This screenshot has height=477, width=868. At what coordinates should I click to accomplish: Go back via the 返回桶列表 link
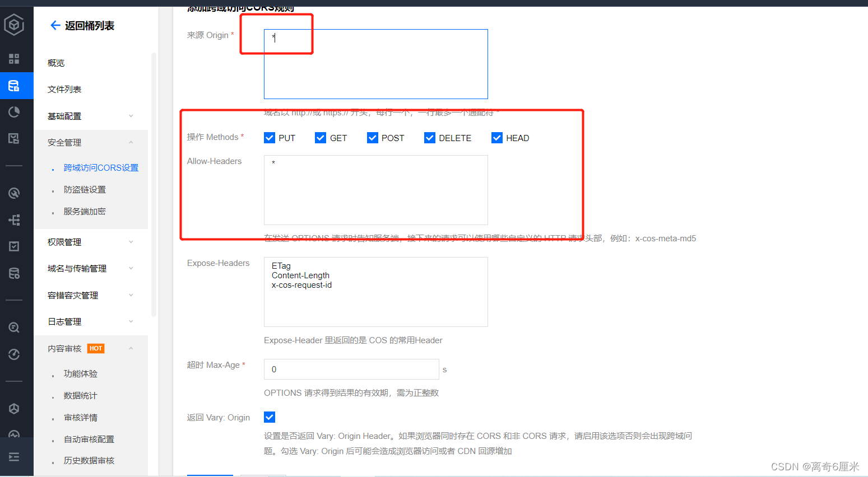click(89, 25)
